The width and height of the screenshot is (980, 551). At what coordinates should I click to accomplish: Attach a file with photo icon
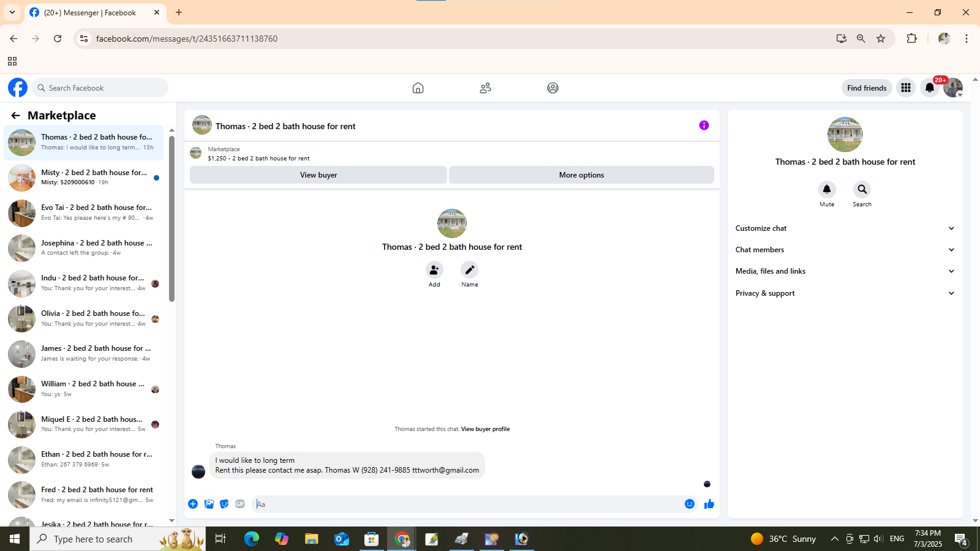point(209,504)
